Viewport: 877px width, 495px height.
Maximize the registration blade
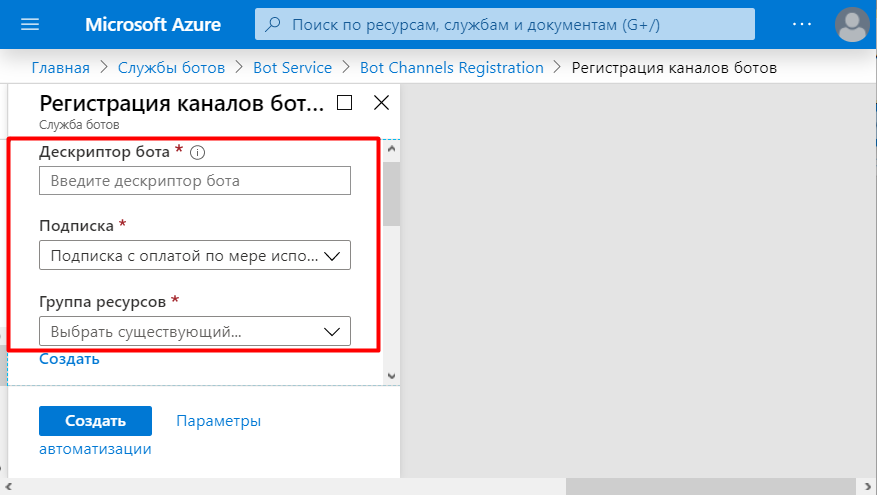(345, 103)
